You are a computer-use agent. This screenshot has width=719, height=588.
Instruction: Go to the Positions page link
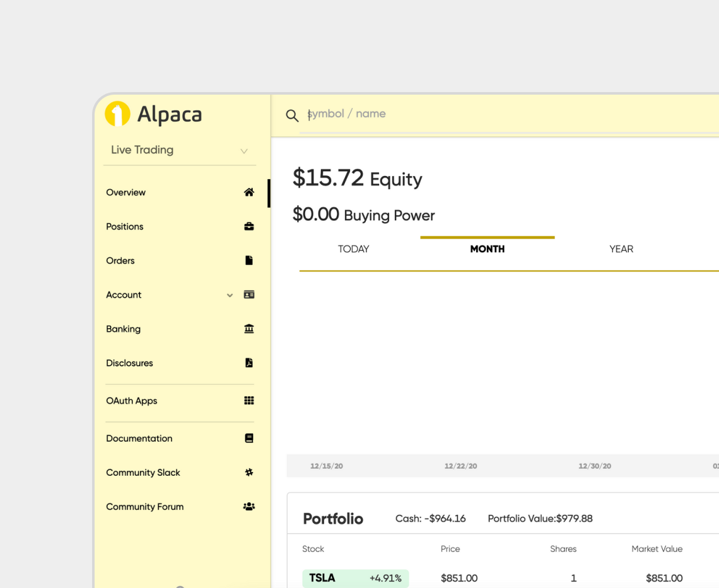[x=125, y=226]
